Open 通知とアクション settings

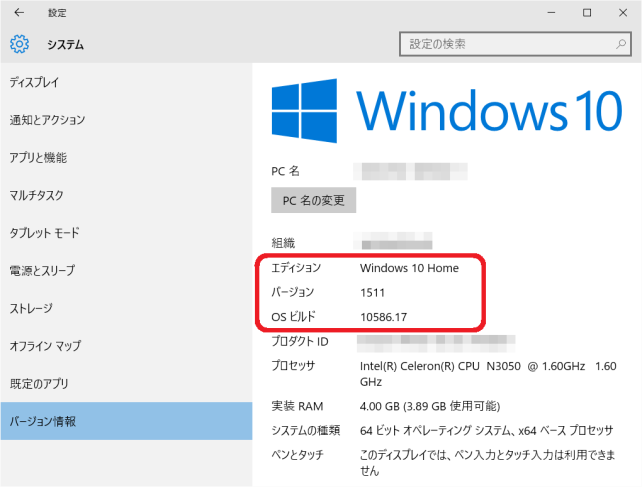pos(126,120)
